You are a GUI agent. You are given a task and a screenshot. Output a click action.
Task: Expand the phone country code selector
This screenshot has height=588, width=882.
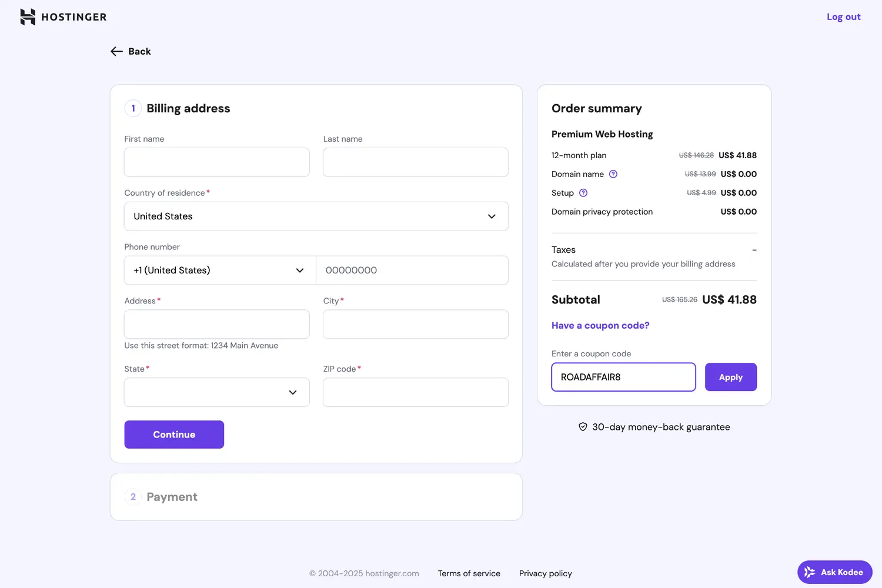[219, 270]
